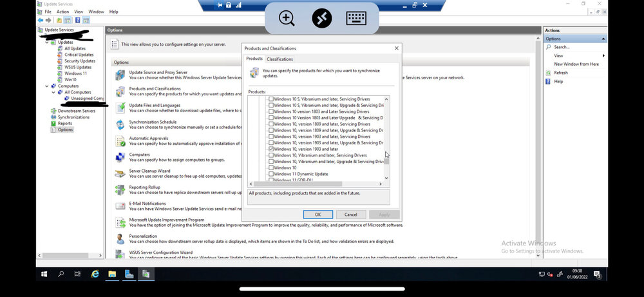This screenshot has height=297, width=644.
Task: Select Critical Updates in the tree
Action: pos(79,55)
